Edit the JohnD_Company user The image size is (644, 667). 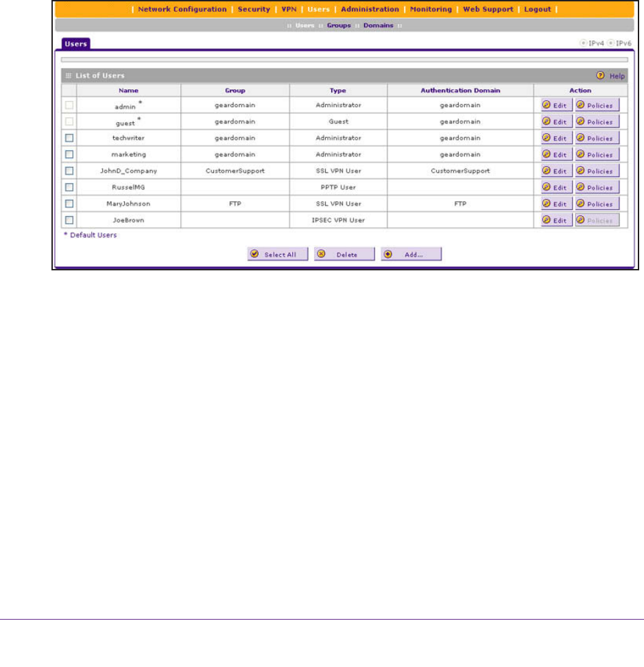[556, 171]
